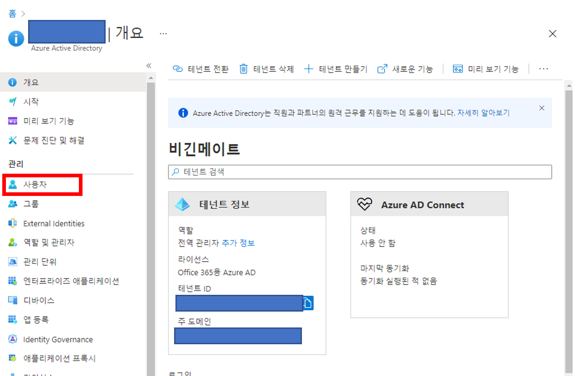Click the 그룹 people icon

tap(13, 204)
